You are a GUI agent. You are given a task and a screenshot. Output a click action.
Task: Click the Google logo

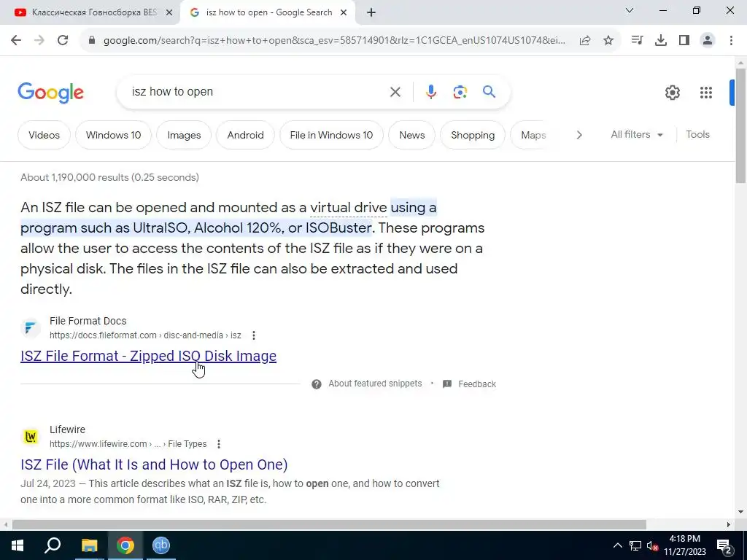point(50,93)
